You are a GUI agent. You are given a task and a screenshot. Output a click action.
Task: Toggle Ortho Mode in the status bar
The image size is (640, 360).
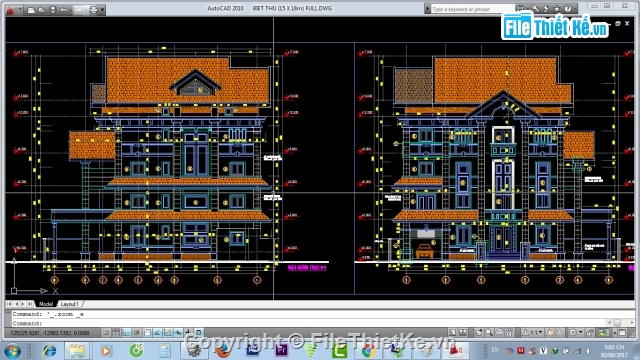click(126, 333)
